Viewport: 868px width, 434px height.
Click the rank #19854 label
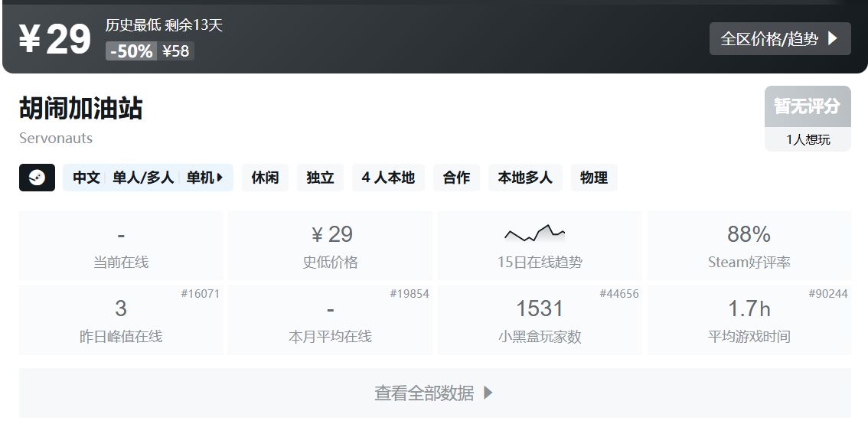[x=410, y=293]
